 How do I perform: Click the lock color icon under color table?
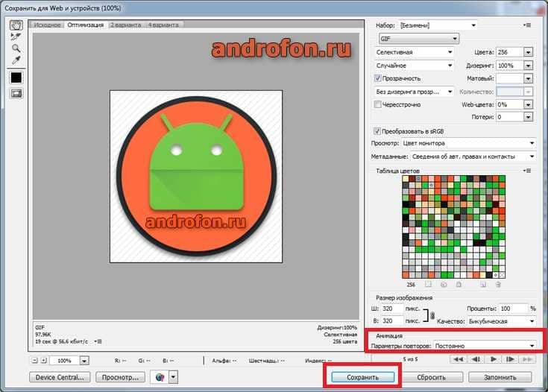pyautogui.click(x=459, y=285)
